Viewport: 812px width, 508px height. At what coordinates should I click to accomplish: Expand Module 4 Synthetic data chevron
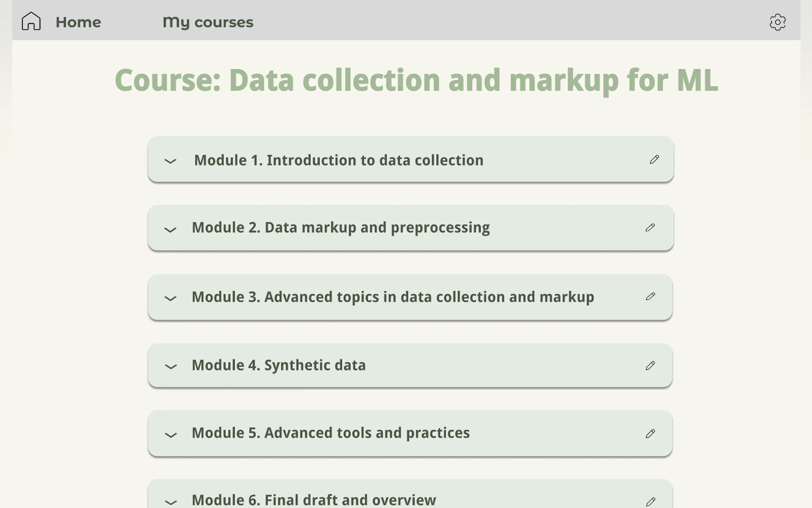pyautogui.click(x=171, y=367)
